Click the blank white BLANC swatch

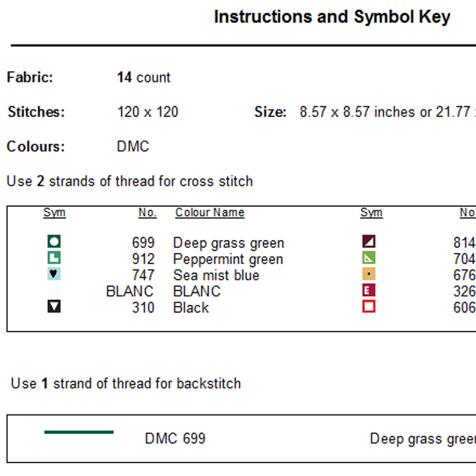point(54,291)
